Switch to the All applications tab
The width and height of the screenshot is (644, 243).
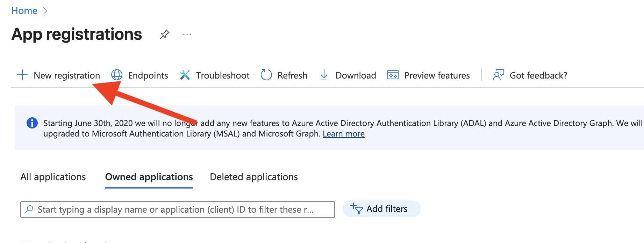click(53, 177)
